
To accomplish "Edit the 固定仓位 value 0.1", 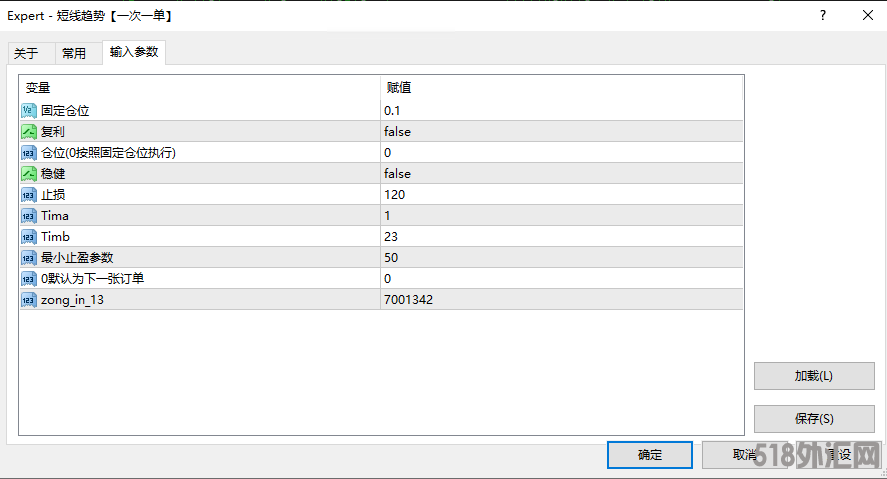I will tap(392, 111).
